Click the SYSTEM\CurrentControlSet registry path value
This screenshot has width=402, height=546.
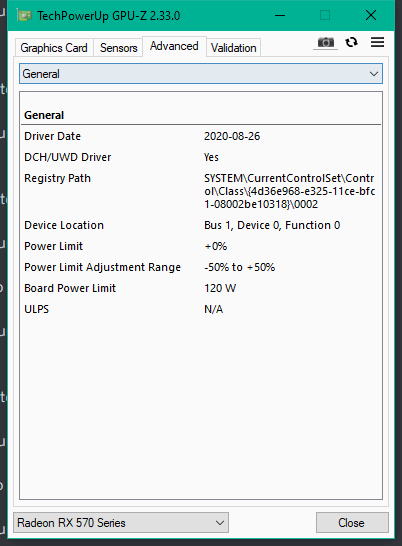pyautogui.click(x=289, y=191)
